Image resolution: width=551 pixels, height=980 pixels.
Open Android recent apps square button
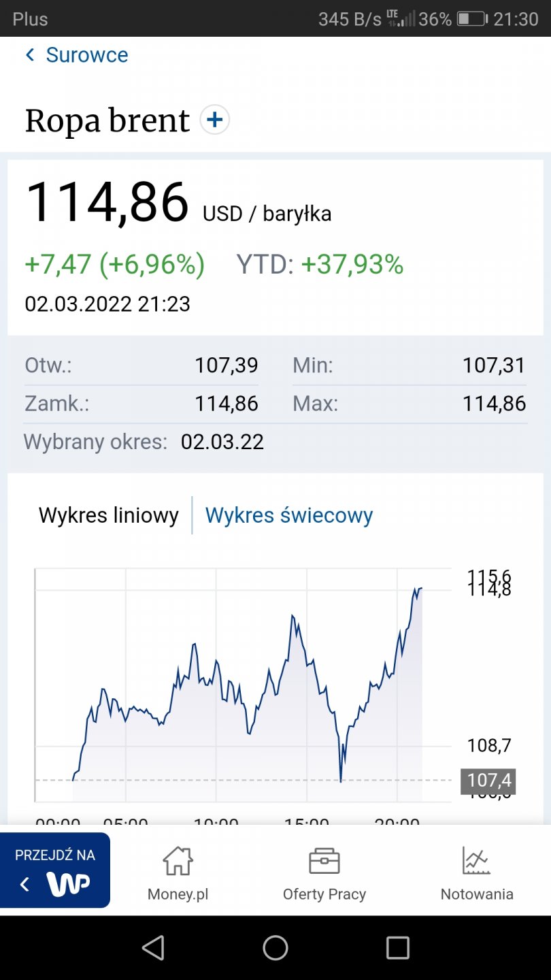[x=397, y=947]
